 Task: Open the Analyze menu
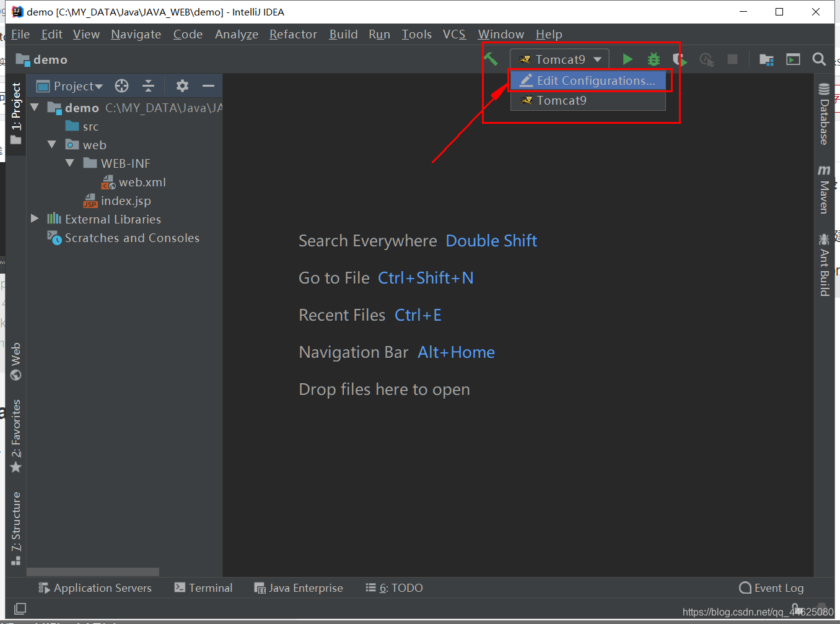point(237,35)
